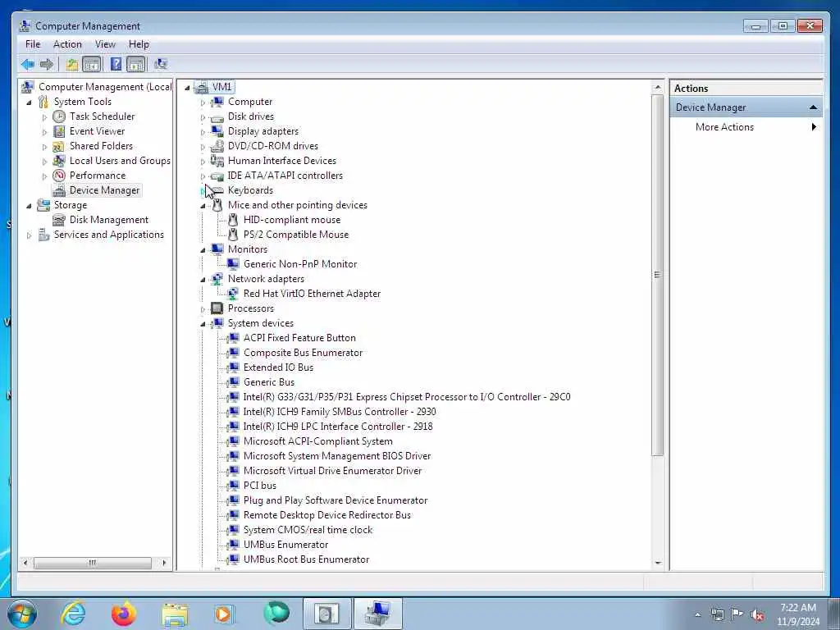Screen dimensions: 840x630
Task: Select the Event Viewer icon
Action: pos(59,131)
